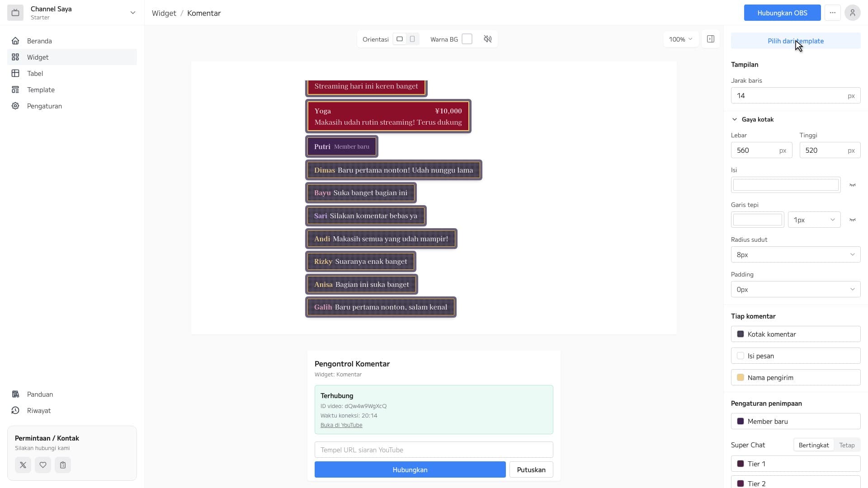Select the landscape orientation icon
Image resolution: width=868 pixels, height=488 pixels.
(400, 39)
